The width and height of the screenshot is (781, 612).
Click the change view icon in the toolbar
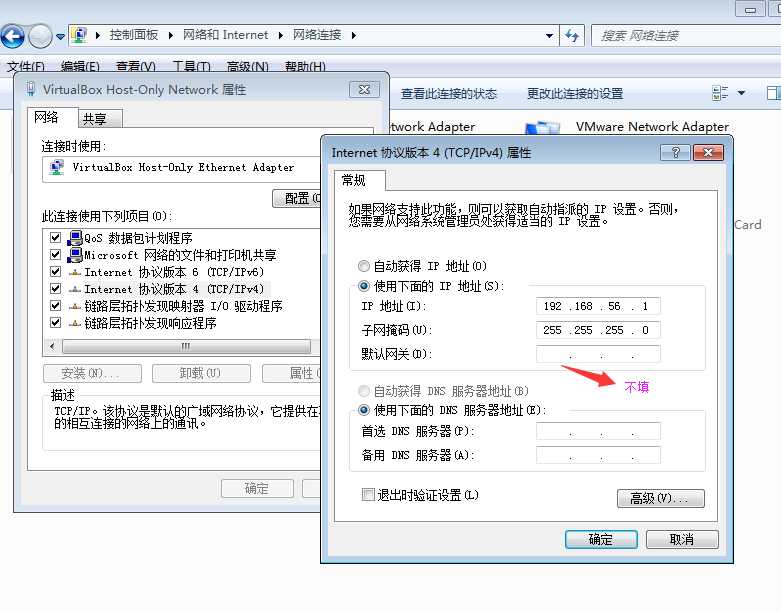coord(720,93)
